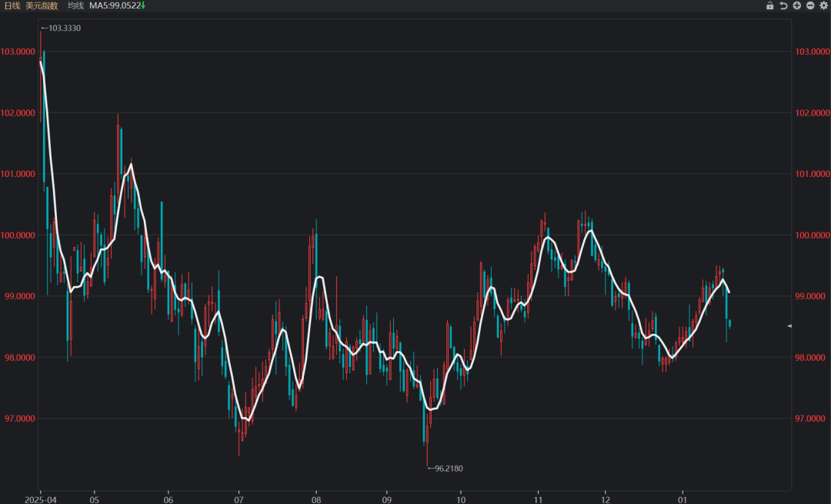Click the MA5:99.0522 readout

(x=114, y=5)
